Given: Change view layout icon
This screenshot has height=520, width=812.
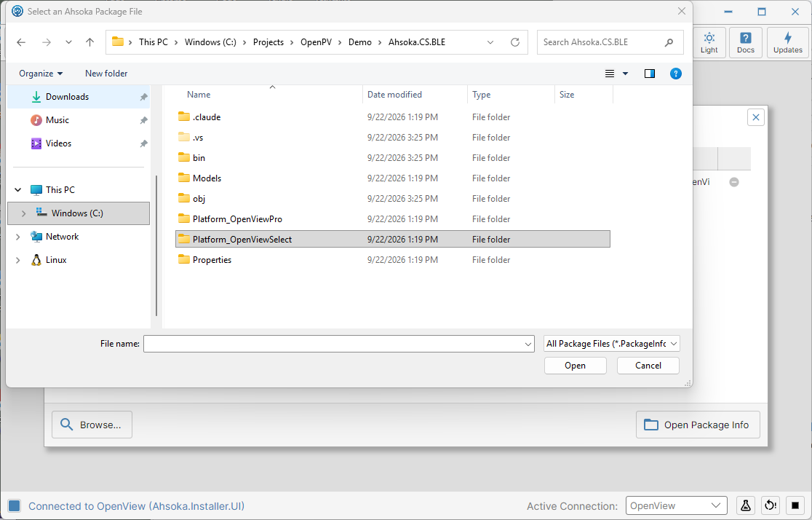Looking at the screenshot, I should pyautogui.click(x=610, y=74).
